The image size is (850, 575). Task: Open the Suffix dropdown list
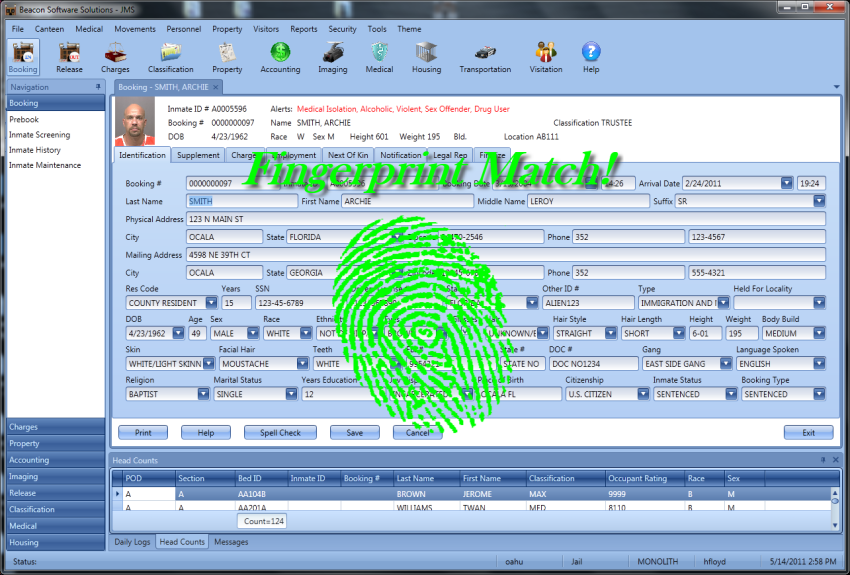tap(818, 201)
